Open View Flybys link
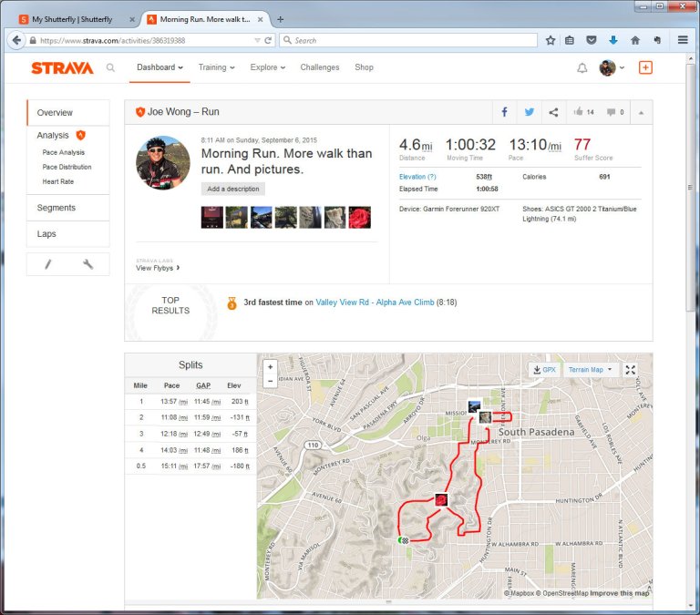The height and width of the screenshot is (615, 700). (158, 268)
